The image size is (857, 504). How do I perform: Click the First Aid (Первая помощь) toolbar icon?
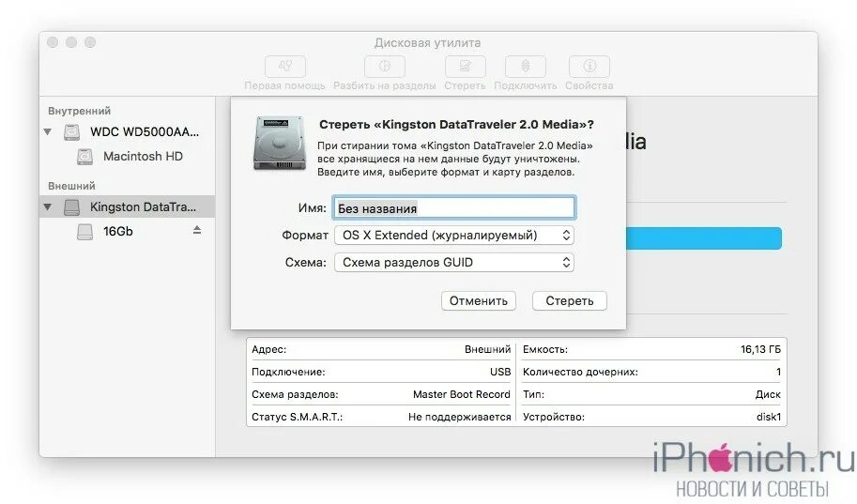tap(284, 67)
